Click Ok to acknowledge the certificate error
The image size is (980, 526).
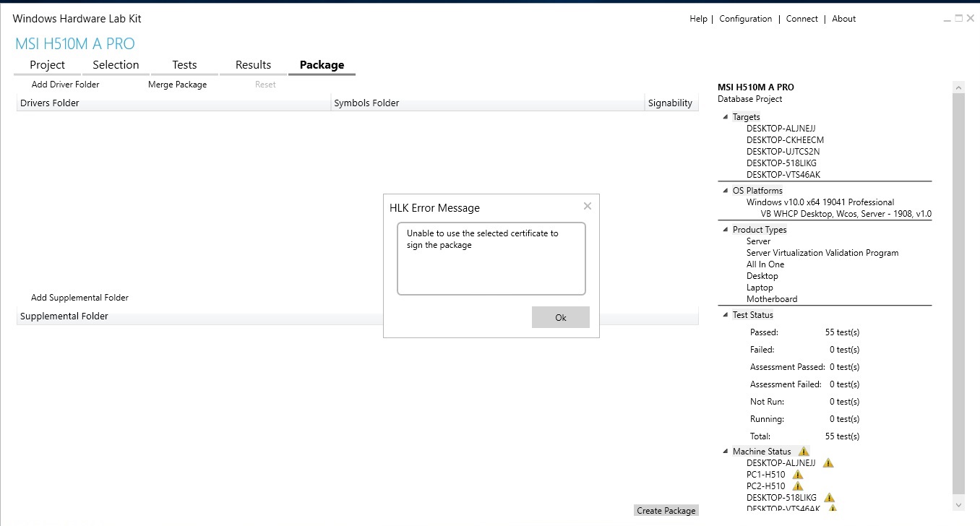coord(560,316)
